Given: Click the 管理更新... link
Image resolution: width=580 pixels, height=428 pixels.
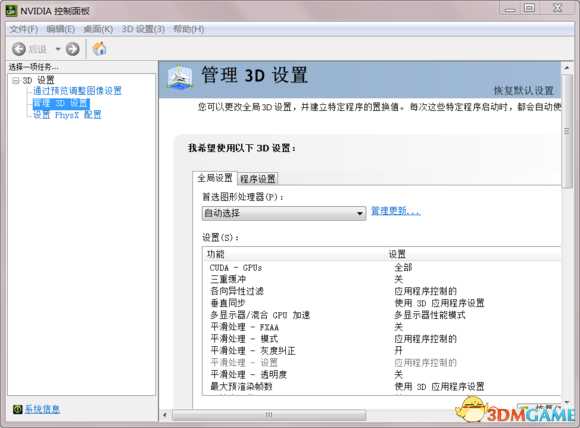Looking at the screenshot, I should click(396, 211).
